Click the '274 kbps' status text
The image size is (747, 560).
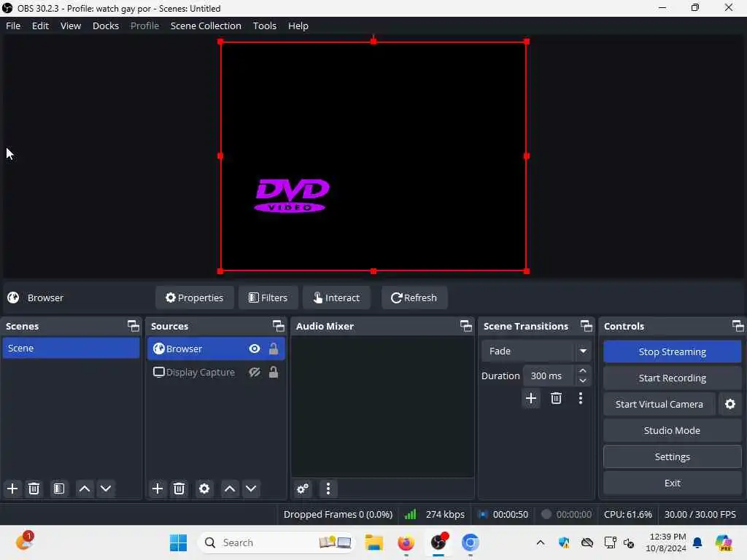445,514
